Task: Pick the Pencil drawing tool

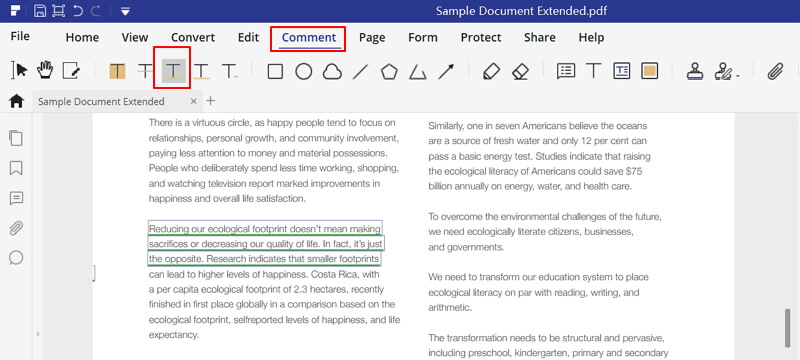Action: tap(491, 71)
